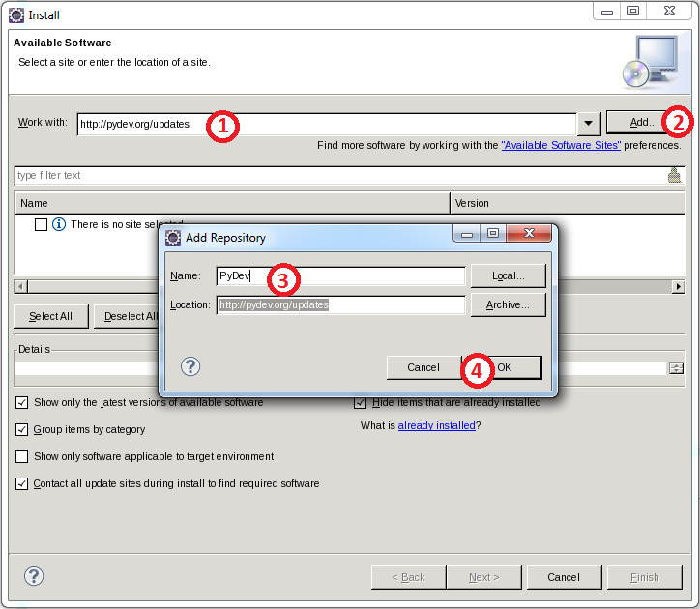
Task: Click the horizontal scrollbar right arrow
Action: tap(679, 287)
